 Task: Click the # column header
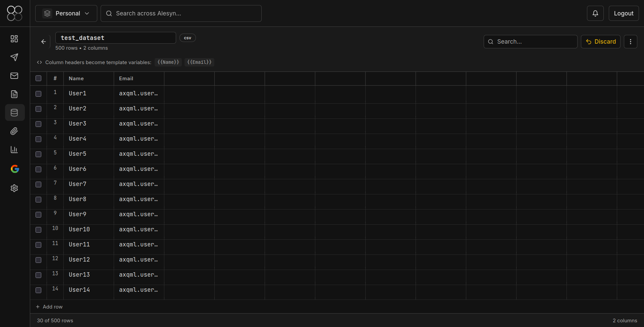click(55, 79)
